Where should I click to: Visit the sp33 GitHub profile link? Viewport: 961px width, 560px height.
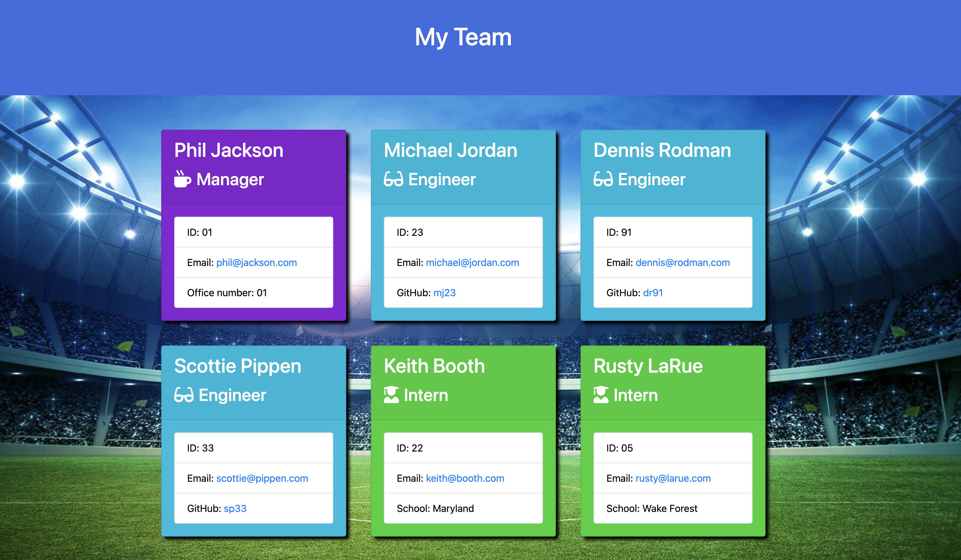pyautogui.click(x=235, y=509)
